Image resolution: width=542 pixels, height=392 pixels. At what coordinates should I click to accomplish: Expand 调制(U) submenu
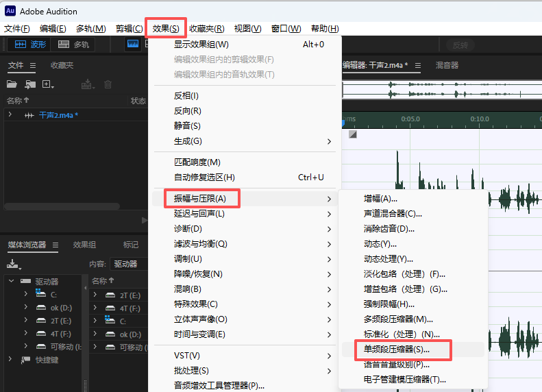click(245, 259)
